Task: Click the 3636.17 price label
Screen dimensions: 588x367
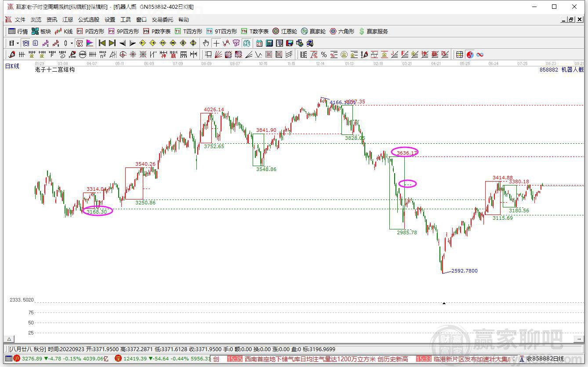Action: click(x=407, y=153)
